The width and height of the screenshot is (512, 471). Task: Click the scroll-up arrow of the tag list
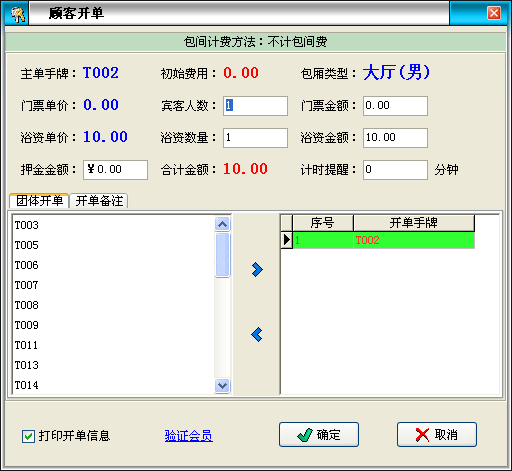[x=222, y=224]
